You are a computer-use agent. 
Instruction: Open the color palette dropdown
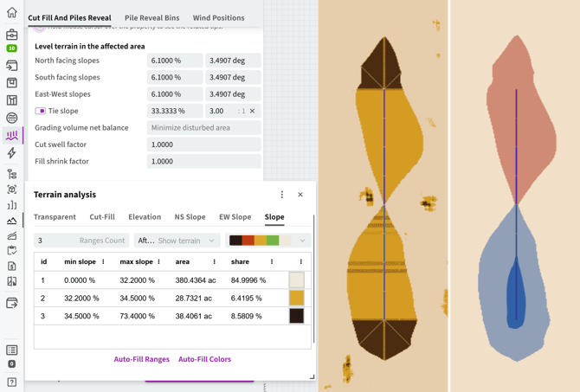coord(267,241)
